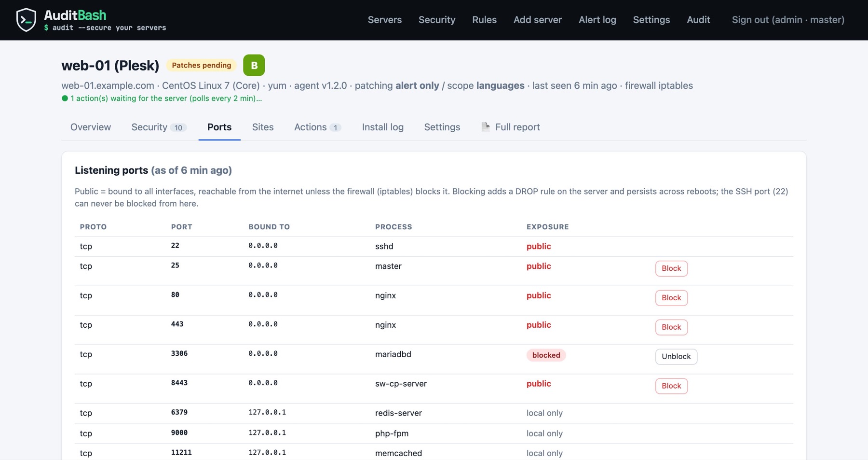Block port 25 master process
The width and height of the screenshot is (868, 460).
671,268
